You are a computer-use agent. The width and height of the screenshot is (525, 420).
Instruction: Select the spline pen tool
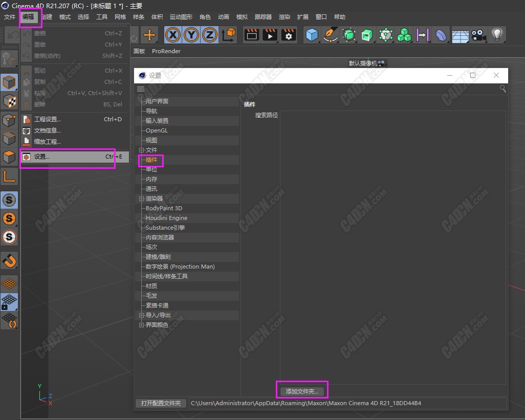pyautogui.click(x=331, y=35)
